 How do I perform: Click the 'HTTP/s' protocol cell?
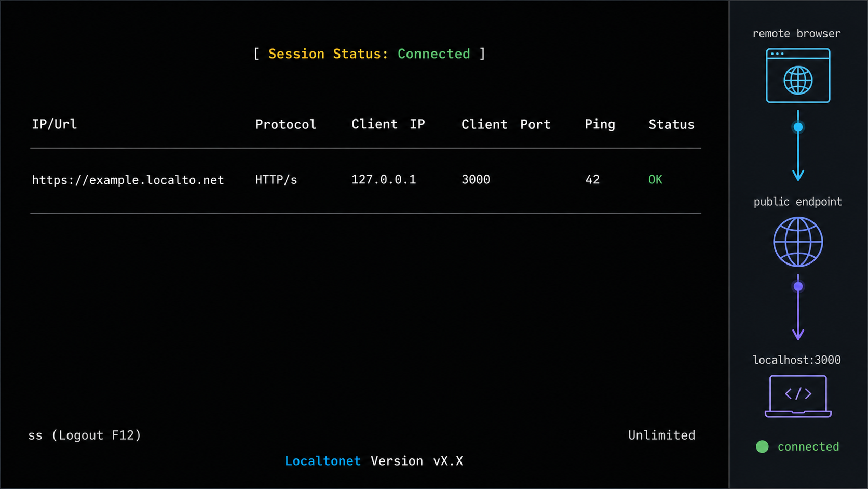click(x=276, y=180)
